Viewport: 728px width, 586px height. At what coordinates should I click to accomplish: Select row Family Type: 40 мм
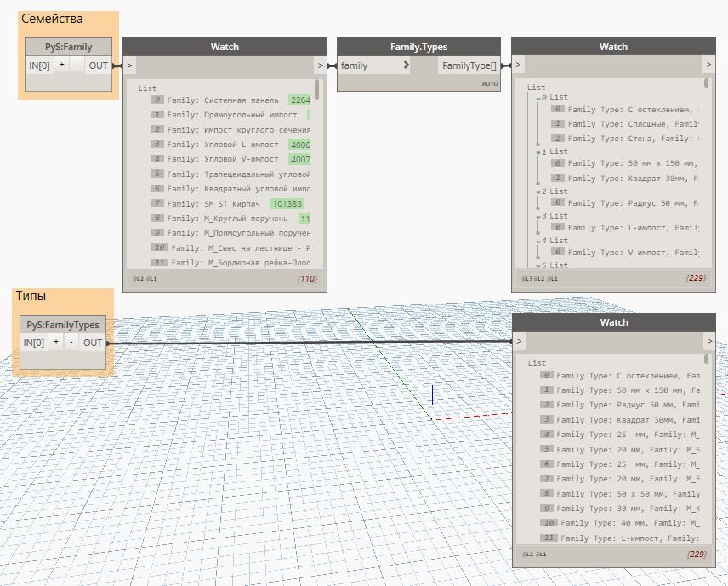coord(620,523)
